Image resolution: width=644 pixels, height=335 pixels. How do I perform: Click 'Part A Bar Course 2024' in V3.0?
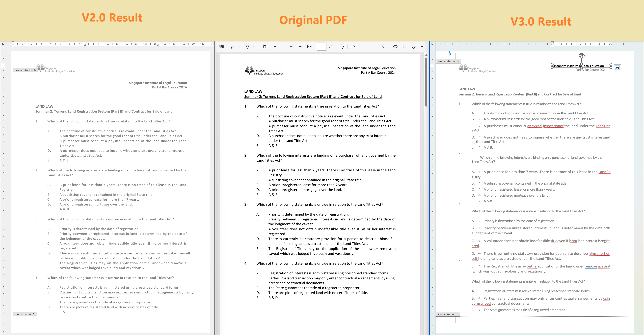click(x=591, y=70)
